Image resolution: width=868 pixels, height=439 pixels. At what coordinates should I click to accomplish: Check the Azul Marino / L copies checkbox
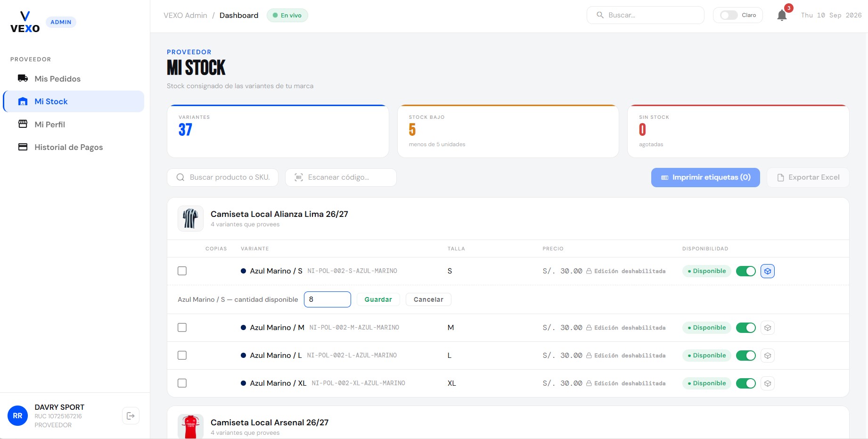[182, 356]
